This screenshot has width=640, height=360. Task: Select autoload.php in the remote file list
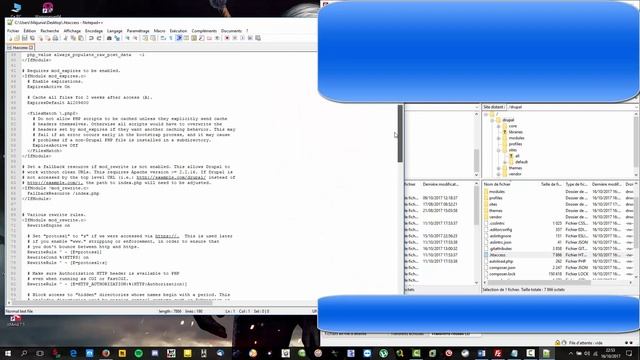[x=501, y=261]
